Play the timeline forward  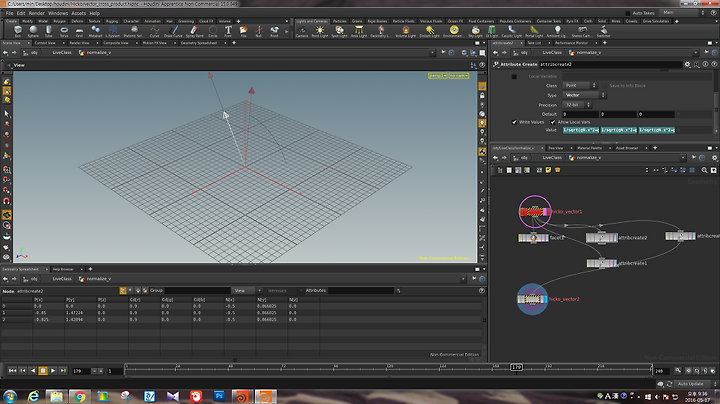53,370
